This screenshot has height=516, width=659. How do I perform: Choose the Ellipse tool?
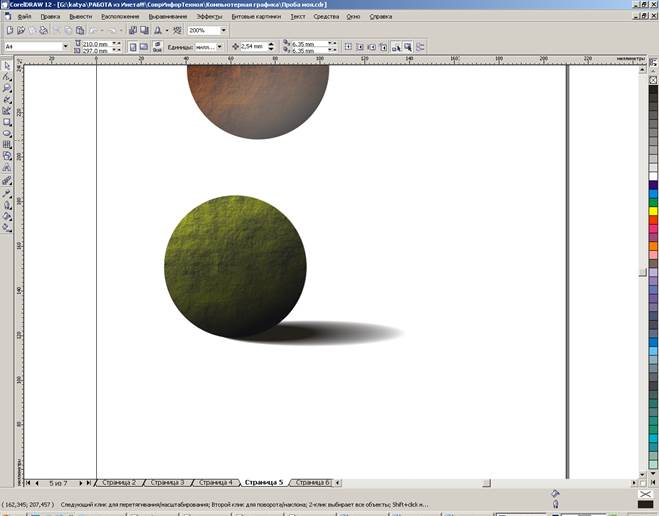point(7,132)
